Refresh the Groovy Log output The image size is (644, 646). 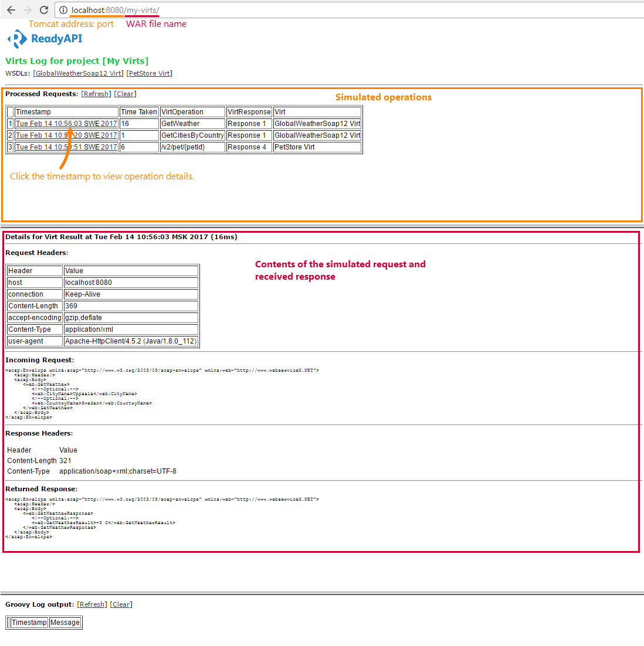tap(91, 604)
